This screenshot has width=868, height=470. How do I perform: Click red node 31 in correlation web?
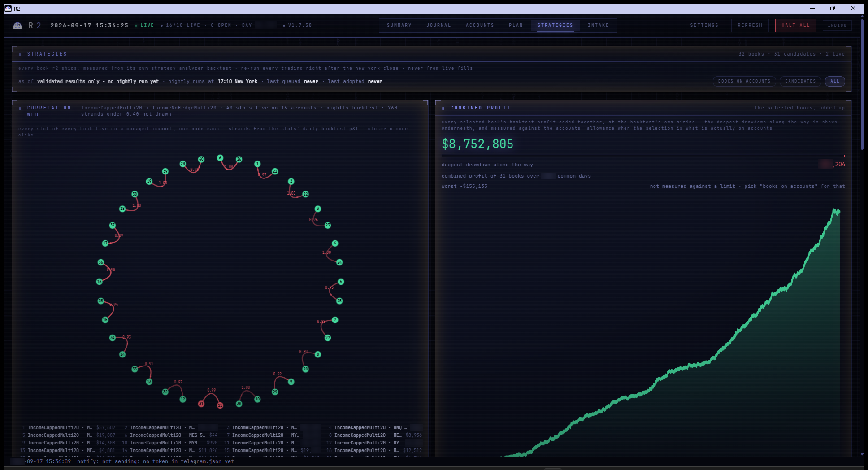point(201,404)
